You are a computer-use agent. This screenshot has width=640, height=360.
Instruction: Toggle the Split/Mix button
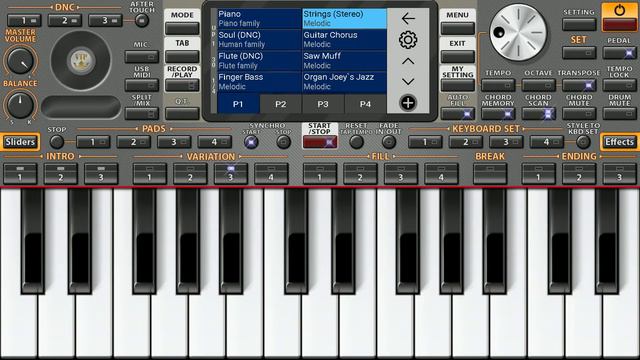[142, 113]
